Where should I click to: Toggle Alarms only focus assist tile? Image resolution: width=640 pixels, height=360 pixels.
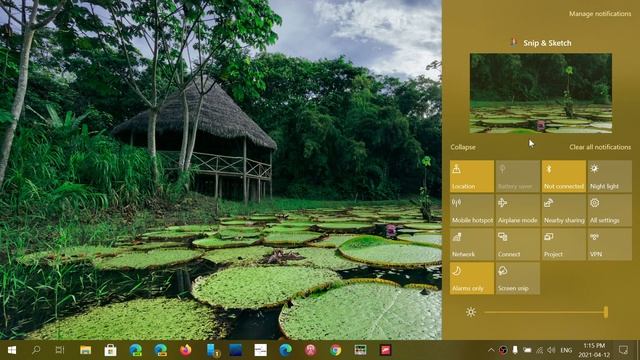click(472, 278)
